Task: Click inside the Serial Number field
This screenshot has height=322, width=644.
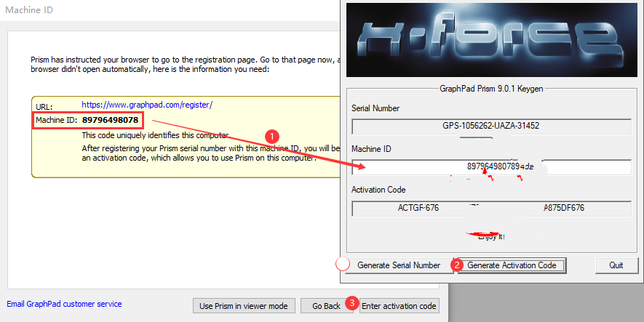Action: (x=491, y=126)
